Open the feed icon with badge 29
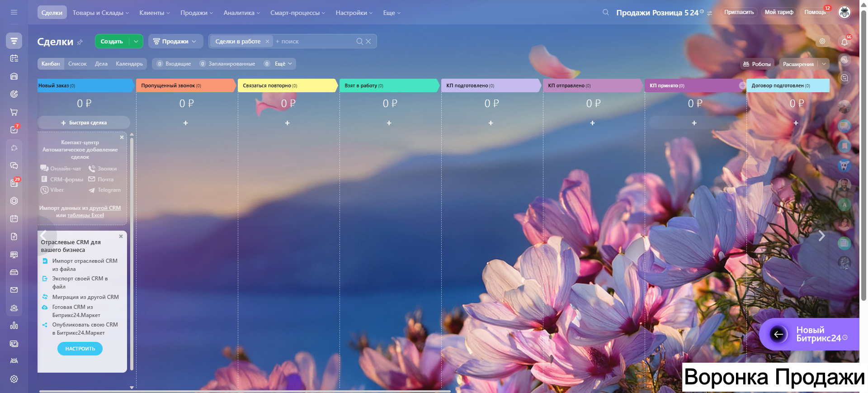The height and width of the screenshot is (393, 868). tap(14, 183)
